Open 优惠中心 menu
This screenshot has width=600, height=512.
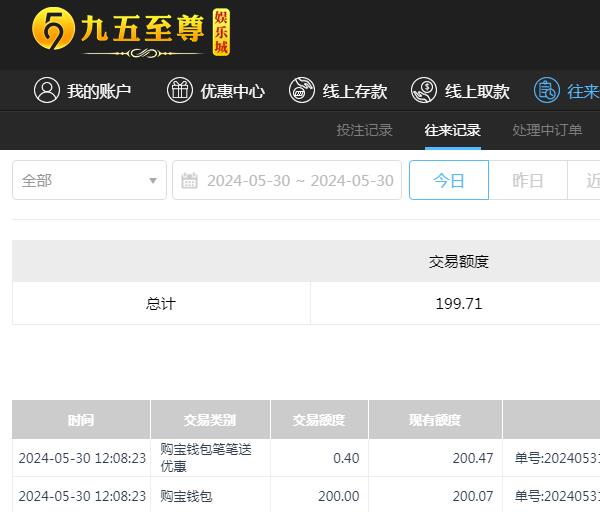216,91
